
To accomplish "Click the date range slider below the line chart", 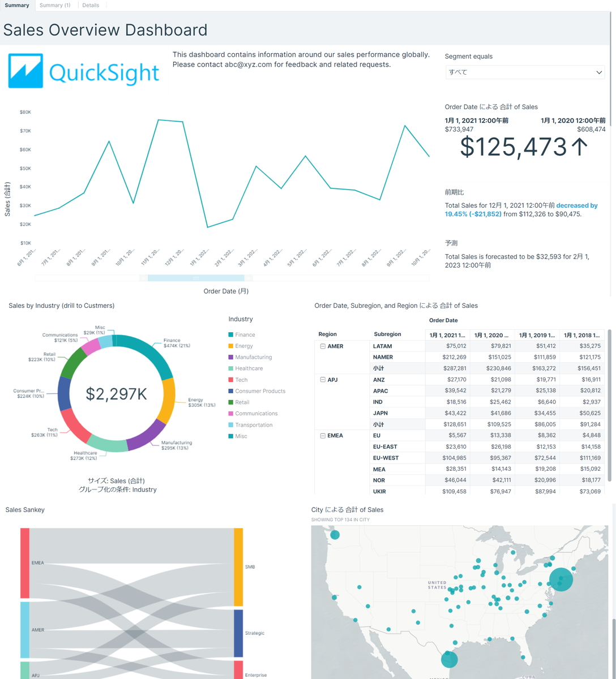I will tap(195, 278).
